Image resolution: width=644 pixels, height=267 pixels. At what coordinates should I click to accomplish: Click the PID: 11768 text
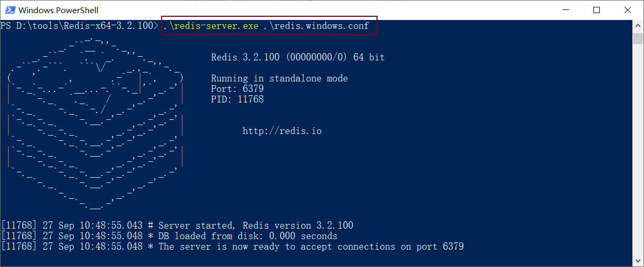[x=237, y=99]
